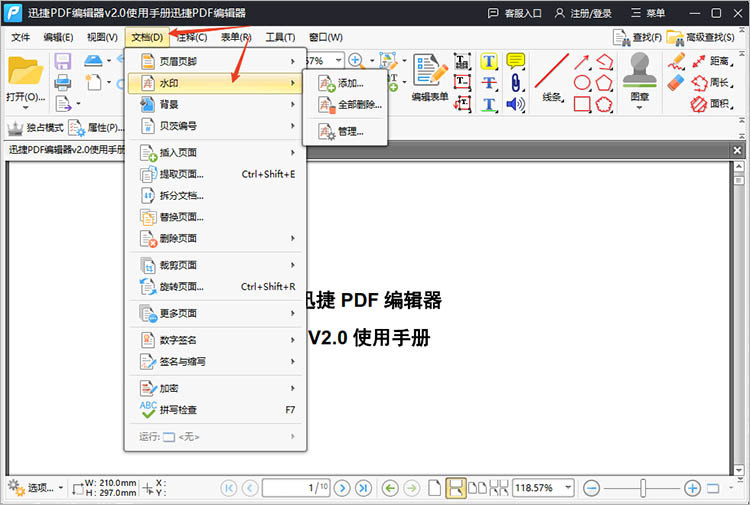Choose 拆分文档... menu item
The width and height of the screenshot is (750, 505).
tap(215, 196)
